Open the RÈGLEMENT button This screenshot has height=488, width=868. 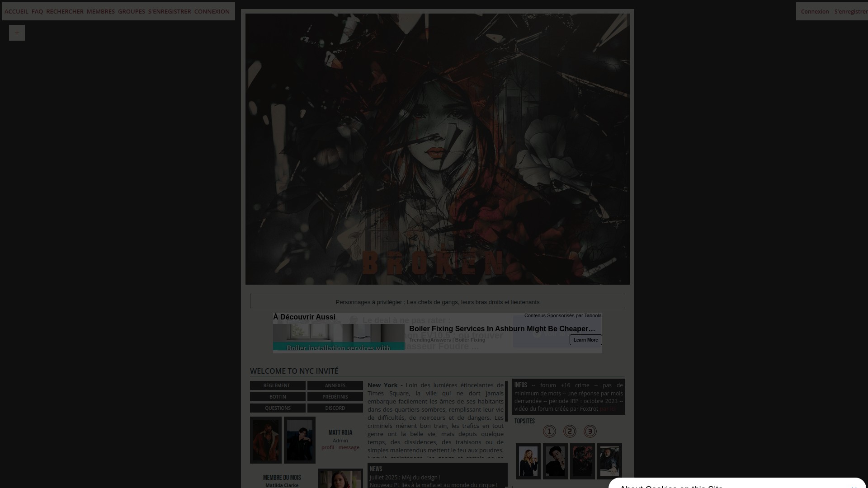pos(278,385)
